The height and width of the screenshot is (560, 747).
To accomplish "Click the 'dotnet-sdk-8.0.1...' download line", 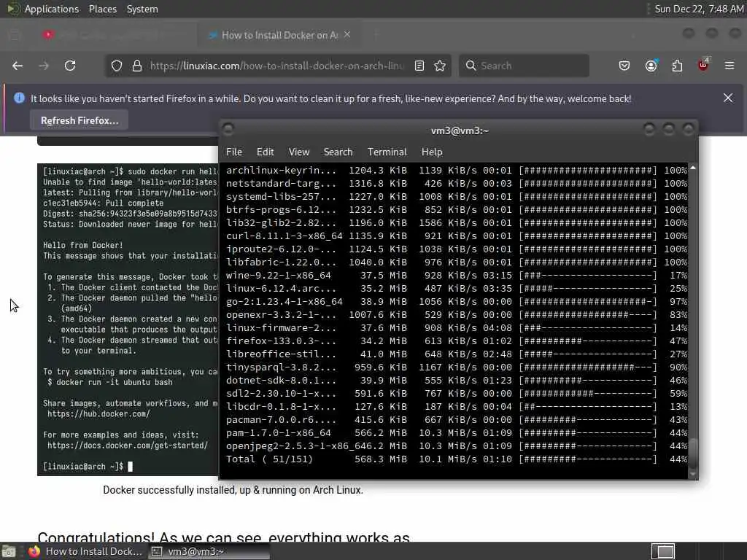I will [x=456, y=381].
